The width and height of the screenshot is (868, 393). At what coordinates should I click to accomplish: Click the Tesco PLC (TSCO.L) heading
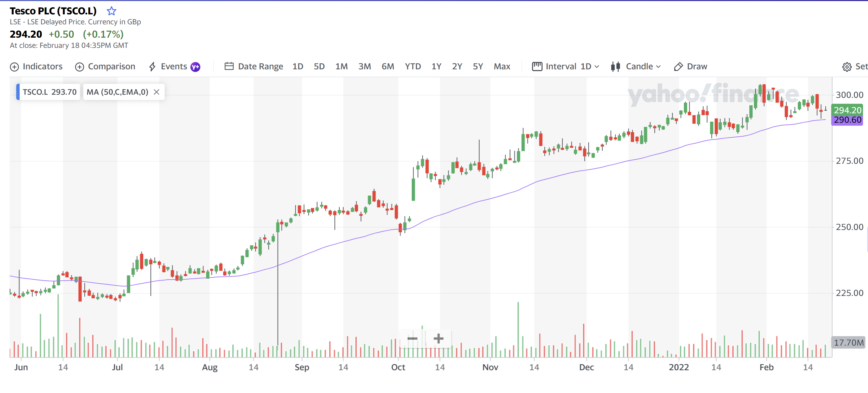(x=53, y=11)
